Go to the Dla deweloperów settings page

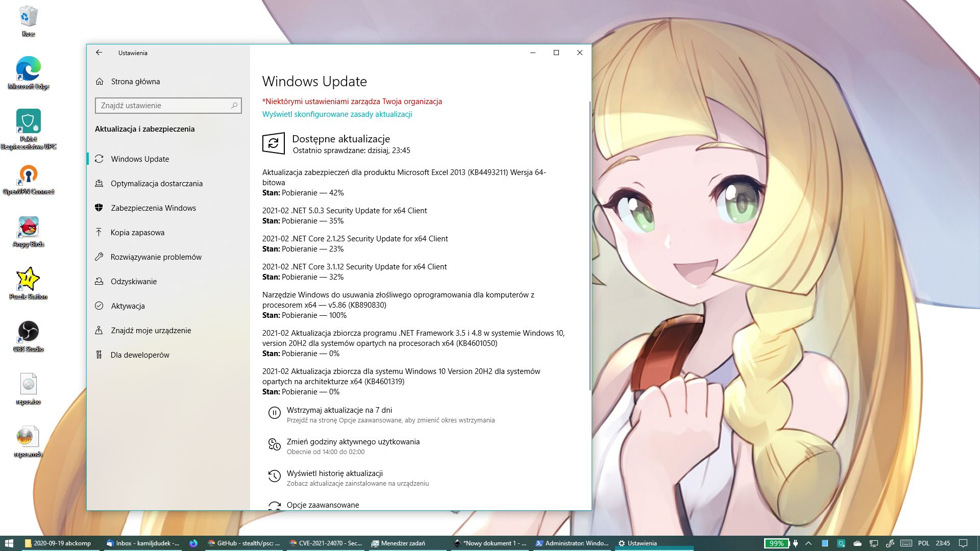click(x=140, y=355)
